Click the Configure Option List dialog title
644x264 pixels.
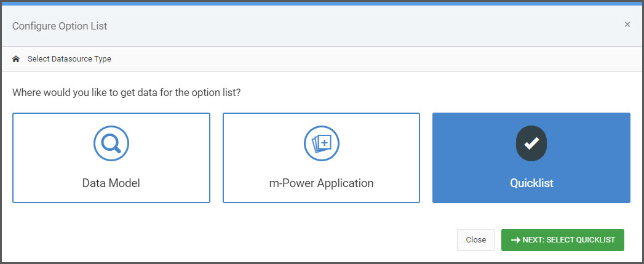tap(60, 26)
